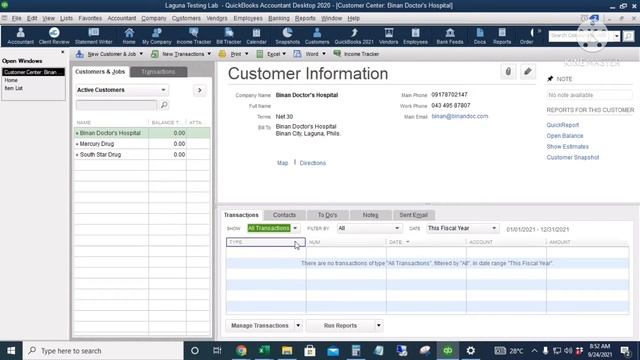This screenshot has width=640, height=360.
Task: Click the No note available field
Action: 589,95
